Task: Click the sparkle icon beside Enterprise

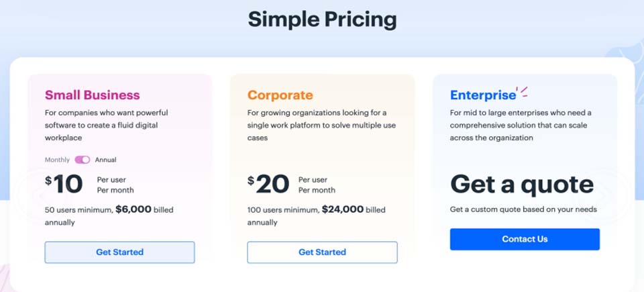Action: coord(522,92)
